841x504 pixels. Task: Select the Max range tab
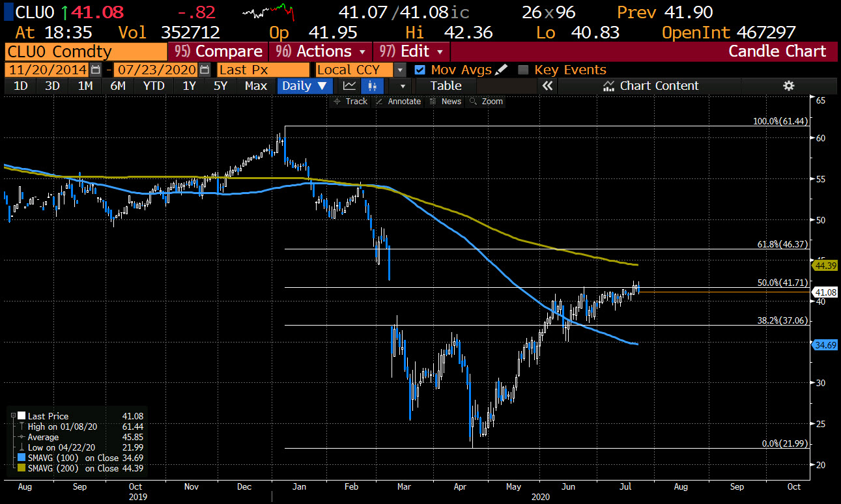pos(256,85)
